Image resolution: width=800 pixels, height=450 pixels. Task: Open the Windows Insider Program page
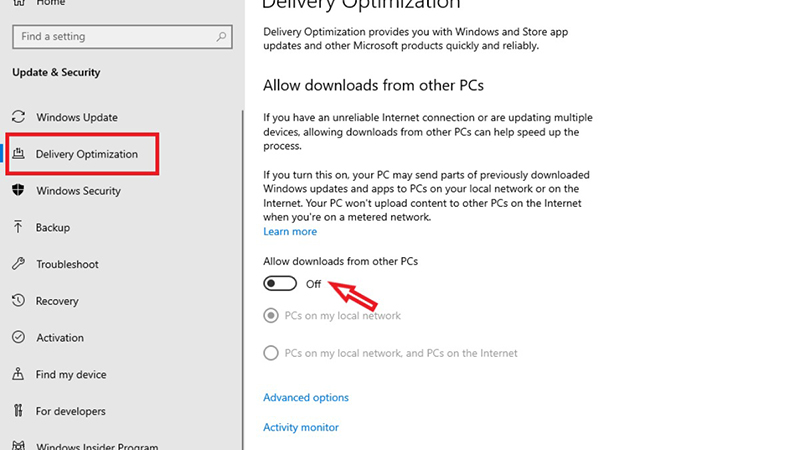[x=90, y=446]
